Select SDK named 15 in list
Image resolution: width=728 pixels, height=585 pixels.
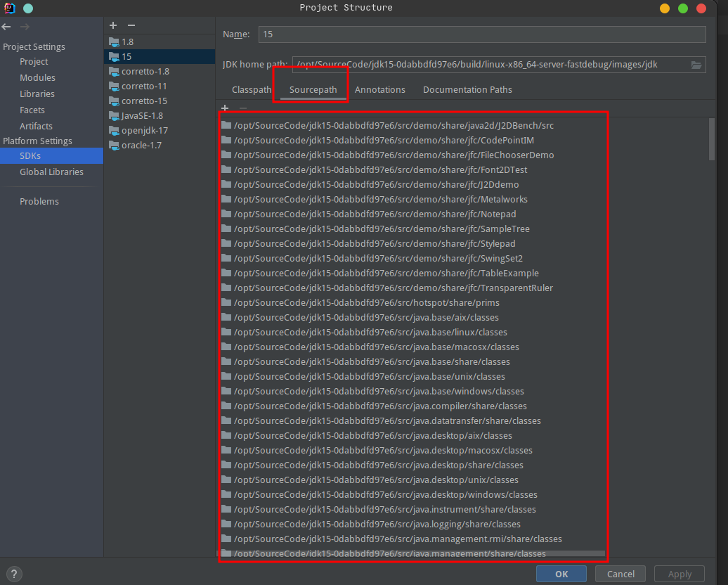point(160,57)
